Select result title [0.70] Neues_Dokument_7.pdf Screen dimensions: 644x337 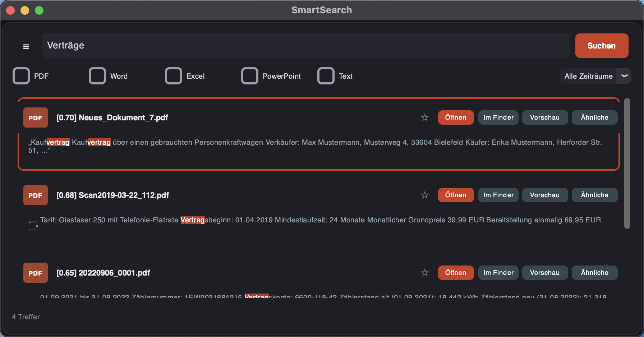click(x=112, y=117)
